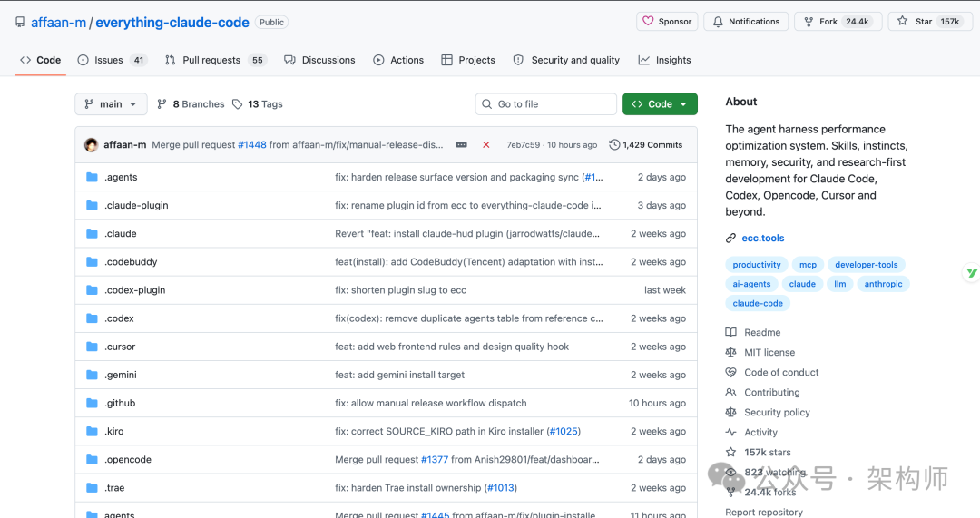
Task: Open commit hash 7eb7c59
Action: pos(524,145)
